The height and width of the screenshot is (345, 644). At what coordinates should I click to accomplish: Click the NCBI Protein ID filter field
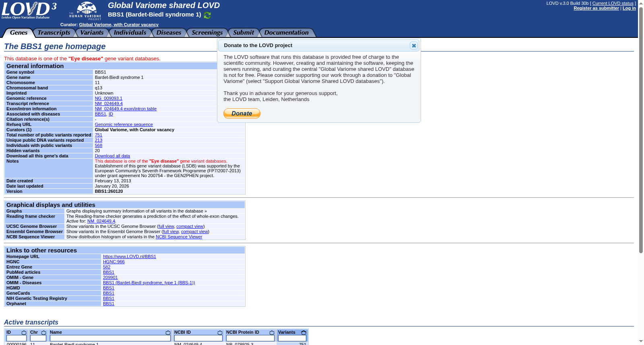click(x=250, y=339)
